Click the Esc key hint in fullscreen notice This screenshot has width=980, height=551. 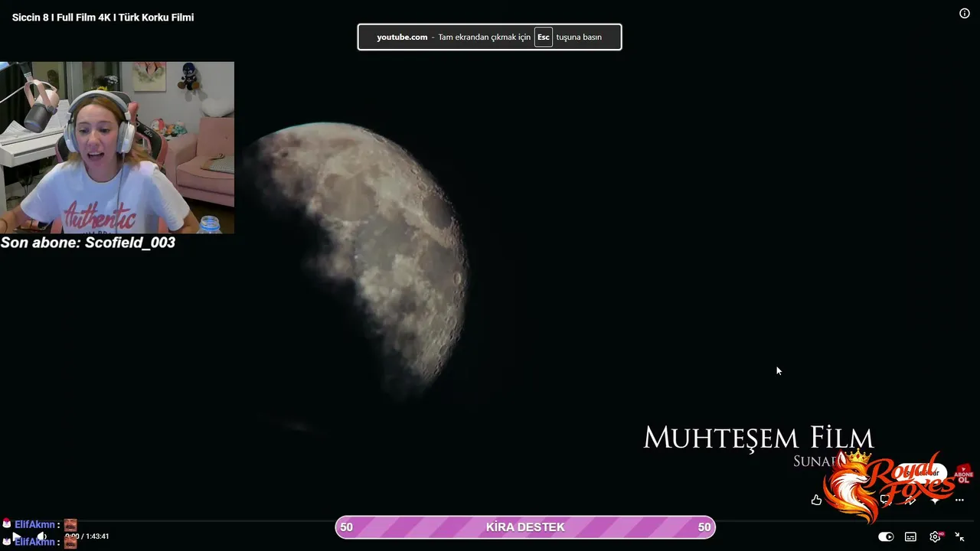[x=544, y=37]
